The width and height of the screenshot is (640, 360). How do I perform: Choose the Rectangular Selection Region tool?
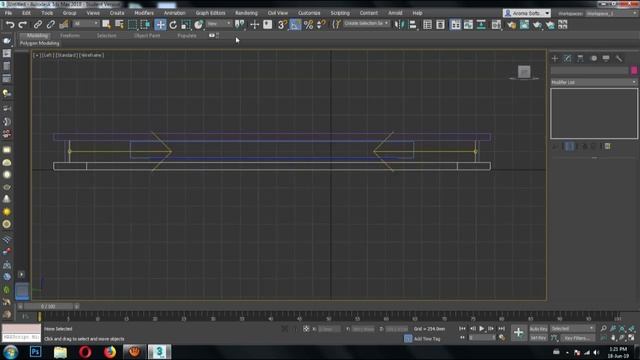[x=132, y=24]
